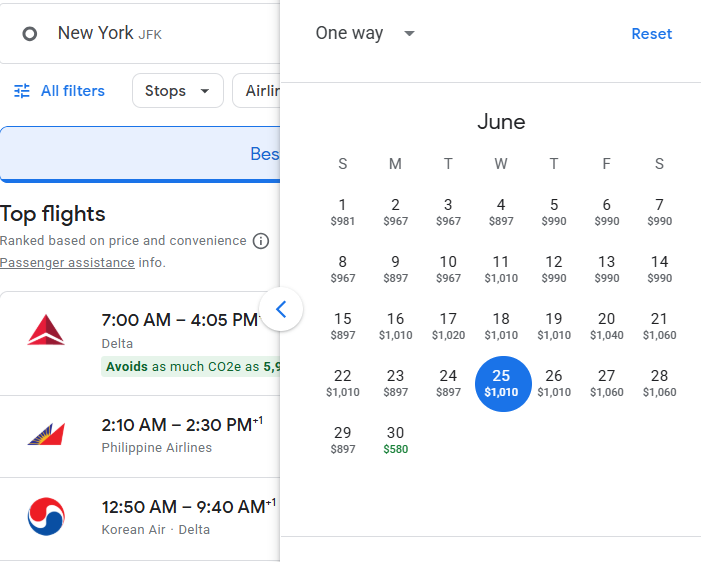Viewport: 701px width, 562px height.
Task: Click the Korean Air logo
Action: (x=46, y=516)
